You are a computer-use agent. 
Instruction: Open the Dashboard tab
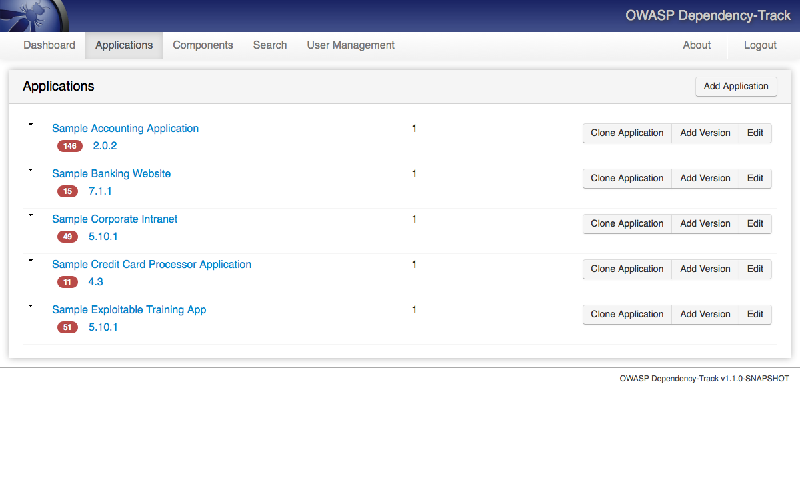coord(49,45)
